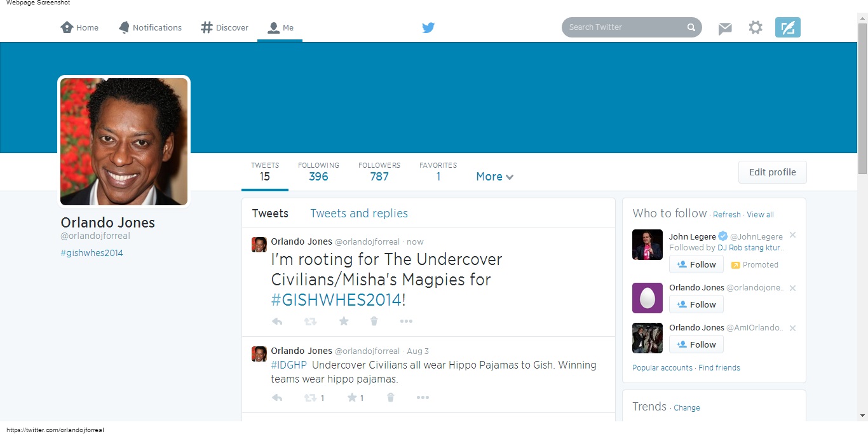Screen dimensions: 868x434
Task: Click the #gishwhes2014 bio hashtag link
Action: [92, 253]
